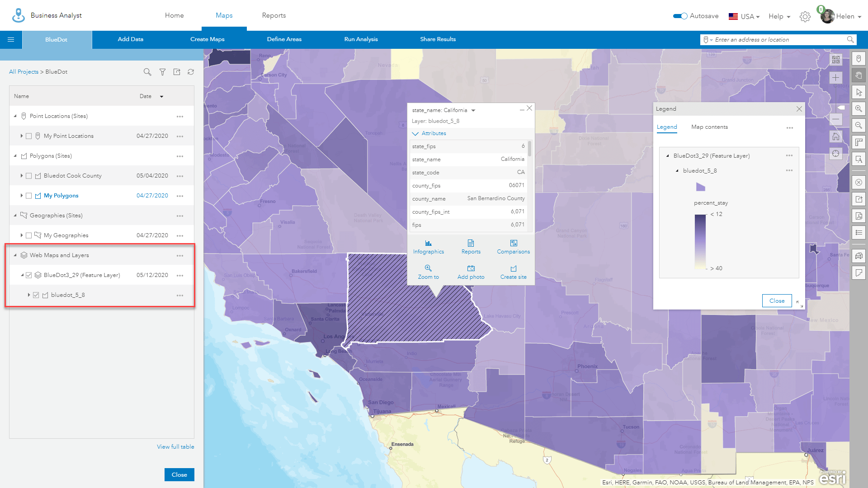Open the USA country dropdown
868x488 pixels.
tap(744, 17)
